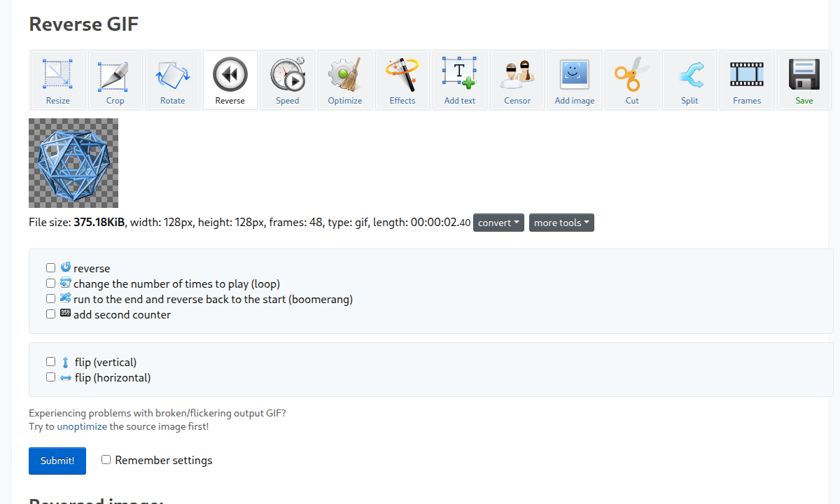
Task: Click the loop count icon
Action: pos(66,283)
